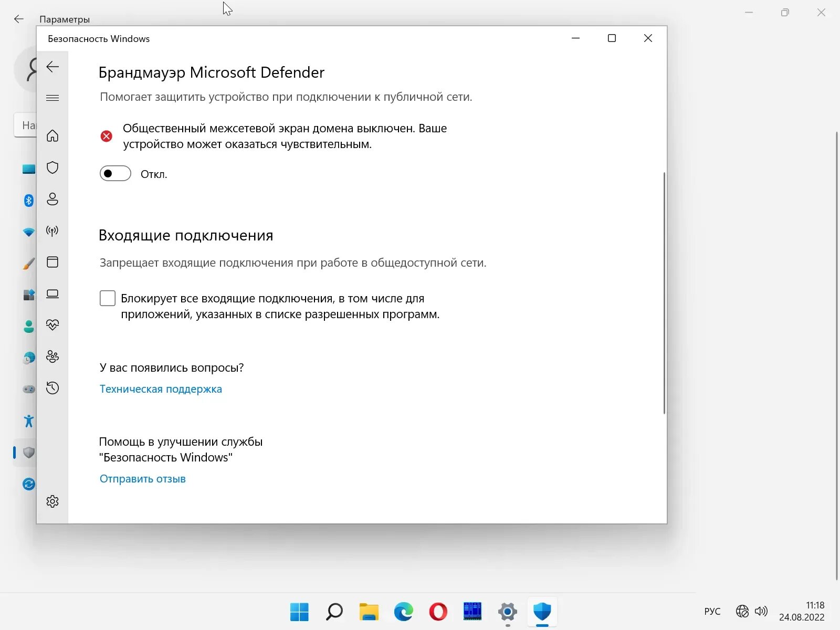Screen dimensions: 840x630
Task: Open File Explorer from taskbar
Action: [x=369, y=612]
